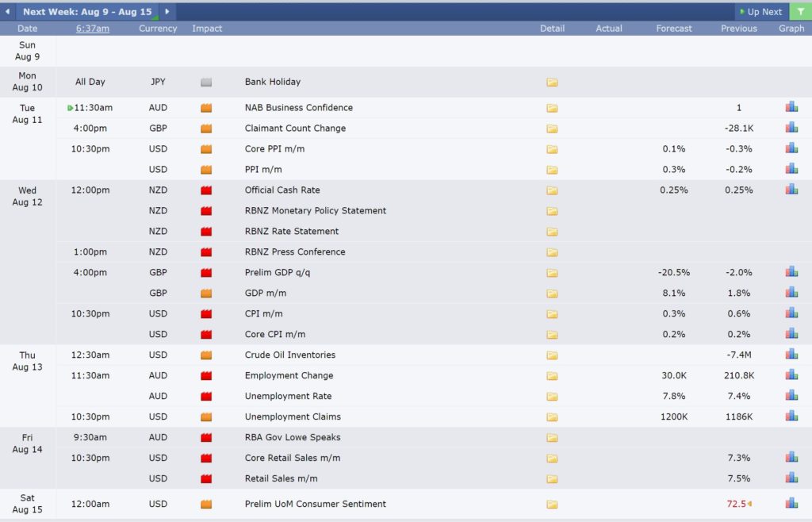The image size is (812, 522).
Task: Select the Claimant Count Change event
Action: click(x=295, y=129)
